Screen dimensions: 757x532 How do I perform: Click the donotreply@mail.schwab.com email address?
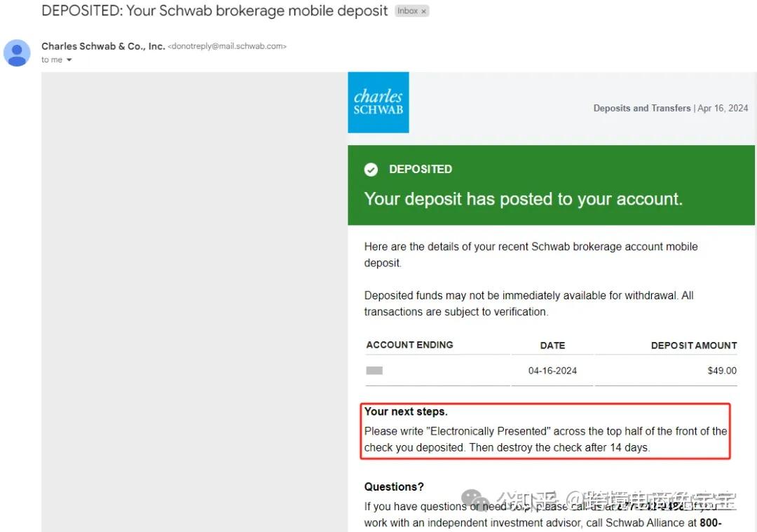click(x=227, y=46)
